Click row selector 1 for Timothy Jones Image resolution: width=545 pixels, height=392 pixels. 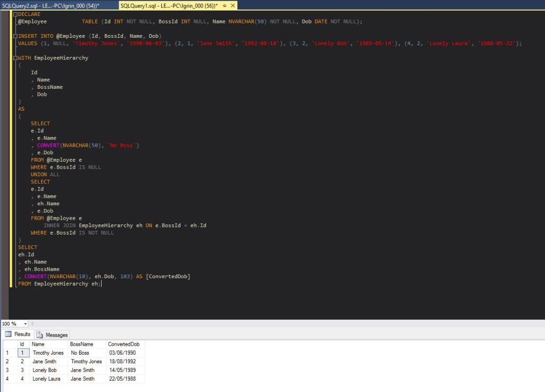pos(7,353)
